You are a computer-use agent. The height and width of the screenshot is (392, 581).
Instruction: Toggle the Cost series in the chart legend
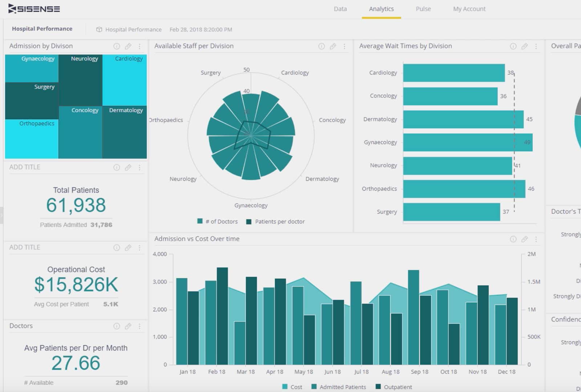tap(292, 387)
